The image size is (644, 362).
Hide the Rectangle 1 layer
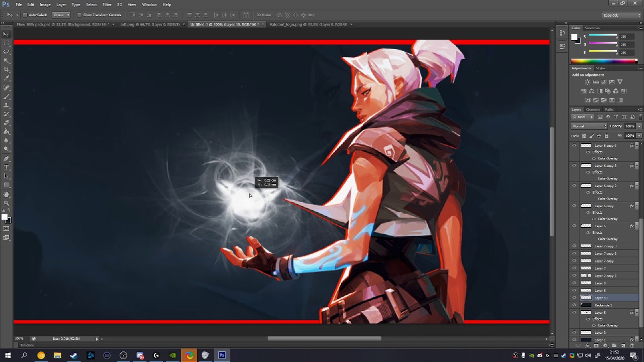pos(574,305)
